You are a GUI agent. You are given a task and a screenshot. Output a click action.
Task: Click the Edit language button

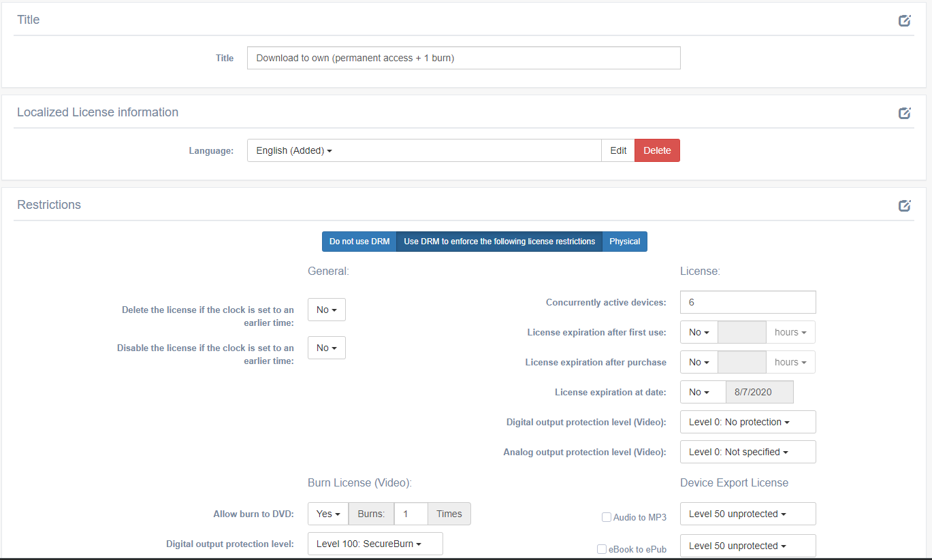[618, 150]
